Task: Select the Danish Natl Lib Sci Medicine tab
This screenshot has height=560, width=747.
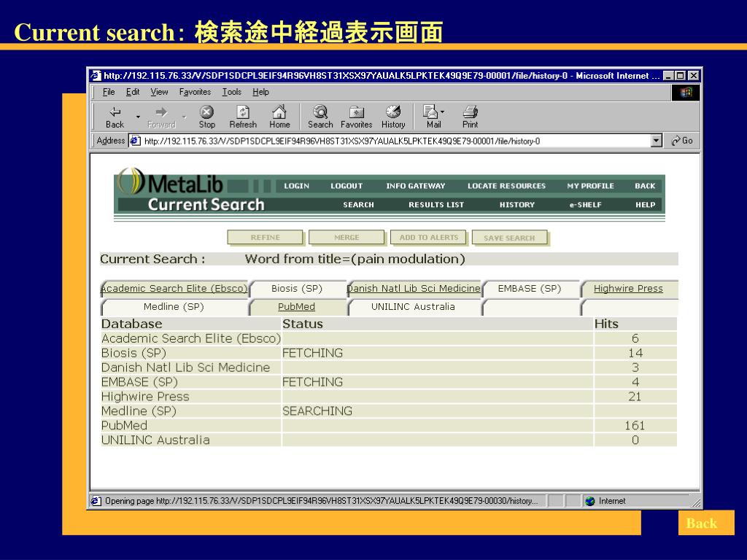Action: tap(414, 289)
